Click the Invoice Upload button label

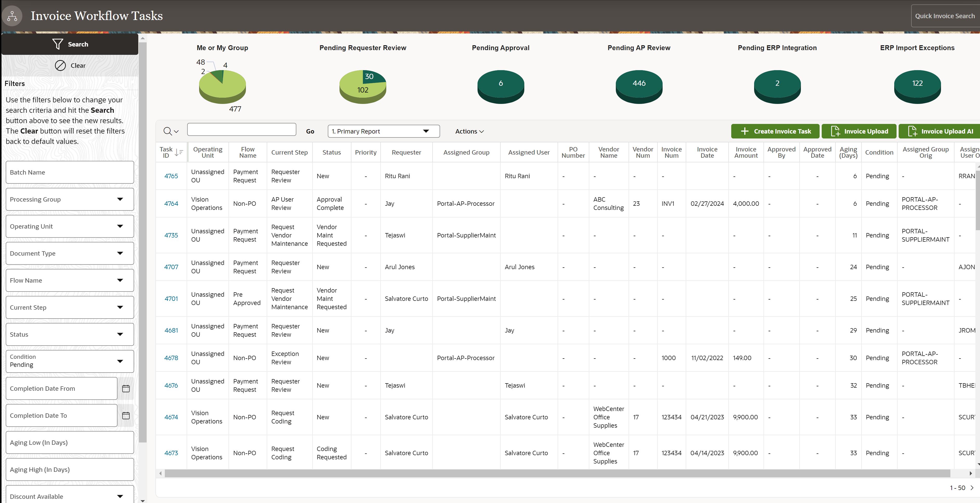[x=866, y=131]
